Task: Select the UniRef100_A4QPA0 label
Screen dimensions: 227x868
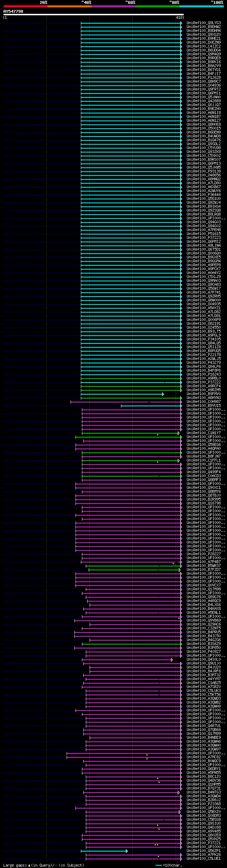Action: coord(204,449)
